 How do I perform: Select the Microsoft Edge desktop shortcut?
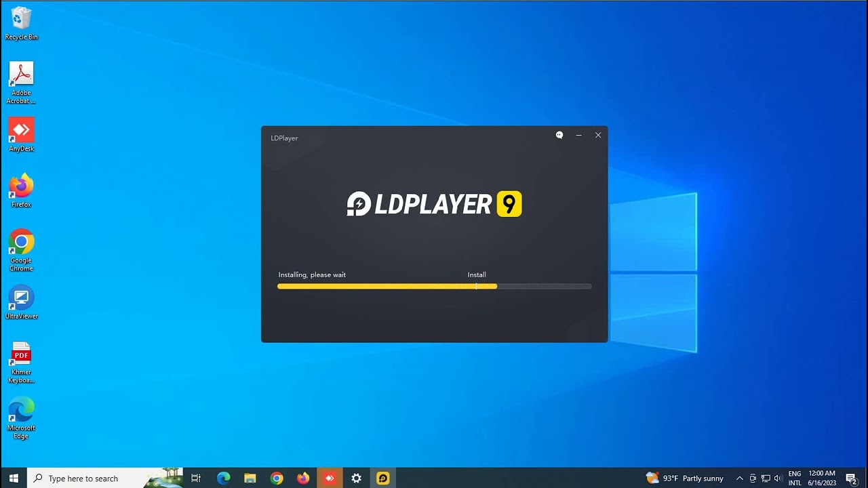click(21, 418)
